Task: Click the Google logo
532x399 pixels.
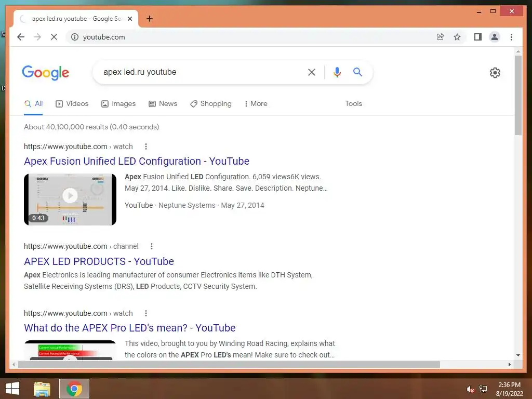Action: pyautogui.click(x=46, y=73)
